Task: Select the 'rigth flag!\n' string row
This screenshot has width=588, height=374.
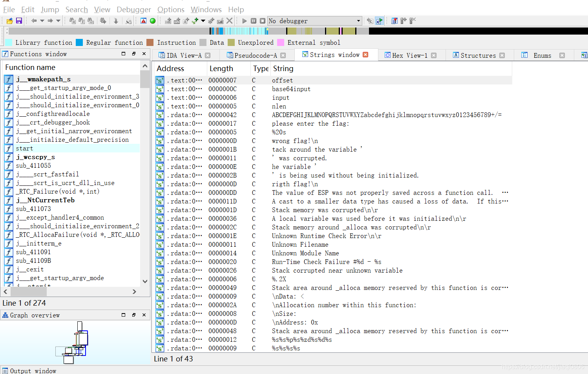Action: pyautogui.click(x=333, y=184)
